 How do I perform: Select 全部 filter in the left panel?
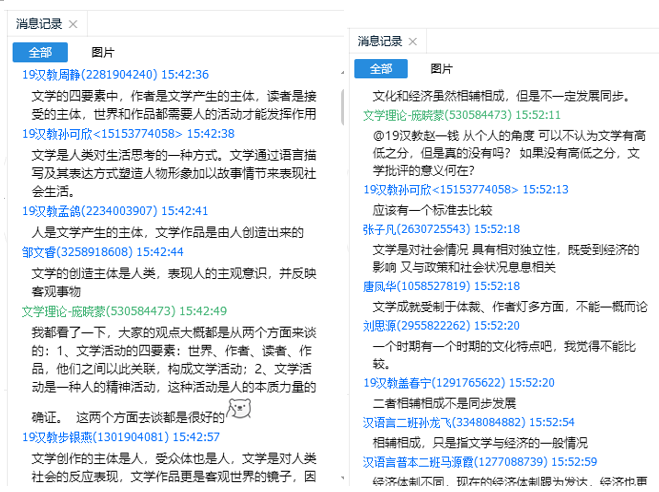tap(39, 53)
